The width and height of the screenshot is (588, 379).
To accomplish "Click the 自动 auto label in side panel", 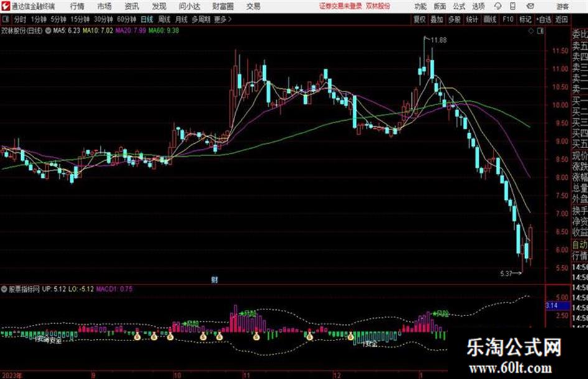I will point(580,245).
